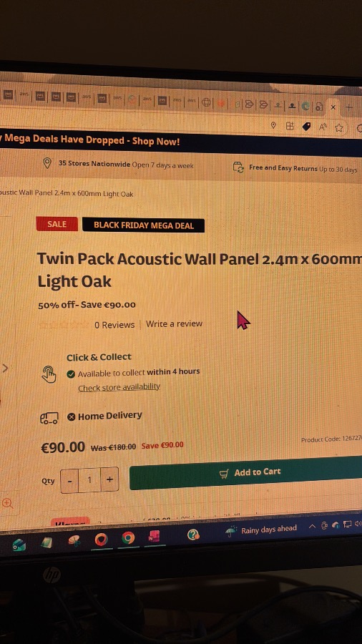
Task: Increase quantity with the plus button
Action: pyautogui.click(x=109, y=479)
